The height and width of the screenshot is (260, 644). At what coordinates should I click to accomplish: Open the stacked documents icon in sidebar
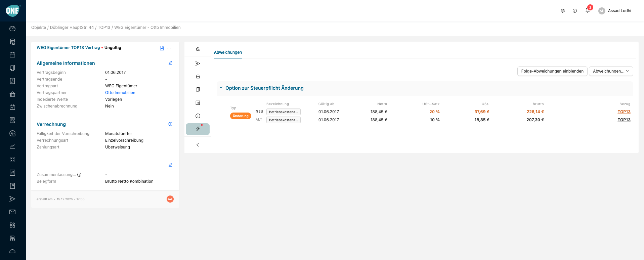pos(12,68)
